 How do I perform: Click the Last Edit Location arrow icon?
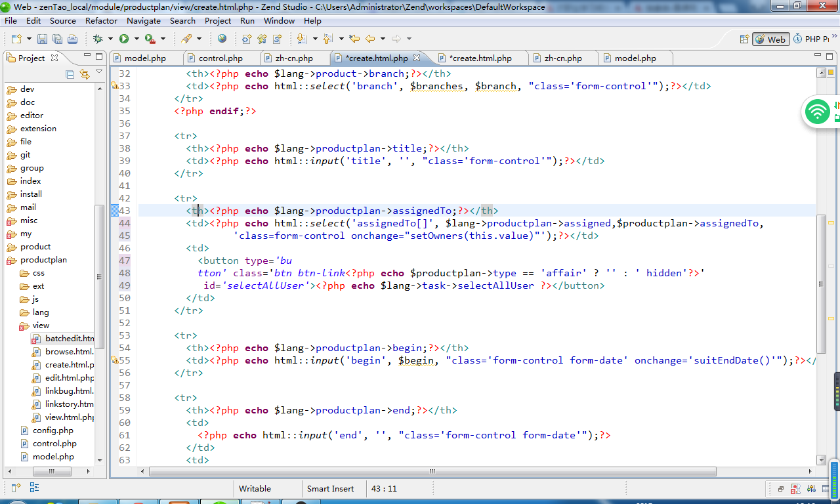[x=354, y=39]
